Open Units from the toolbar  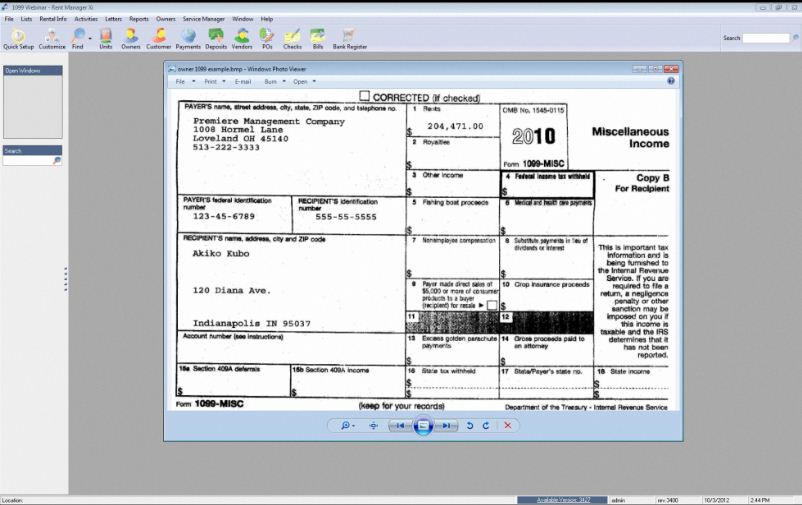(106, 39)
